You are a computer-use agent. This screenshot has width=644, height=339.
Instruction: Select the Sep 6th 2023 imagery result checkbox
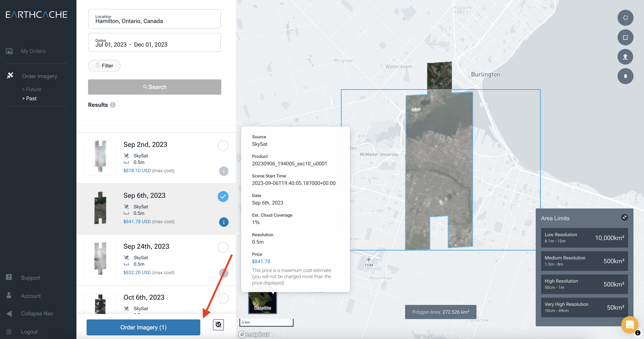point(223,197)
